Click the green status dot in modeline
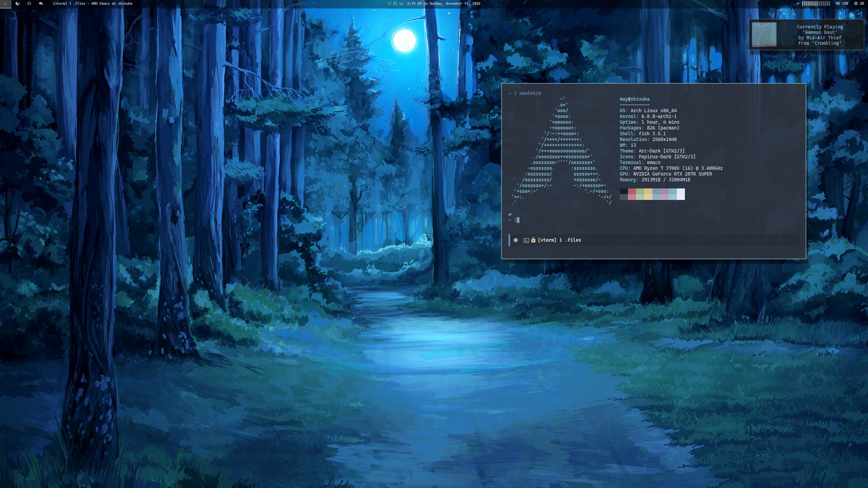The width and height of the screenshot is (868, 488). tap(516, 240)
